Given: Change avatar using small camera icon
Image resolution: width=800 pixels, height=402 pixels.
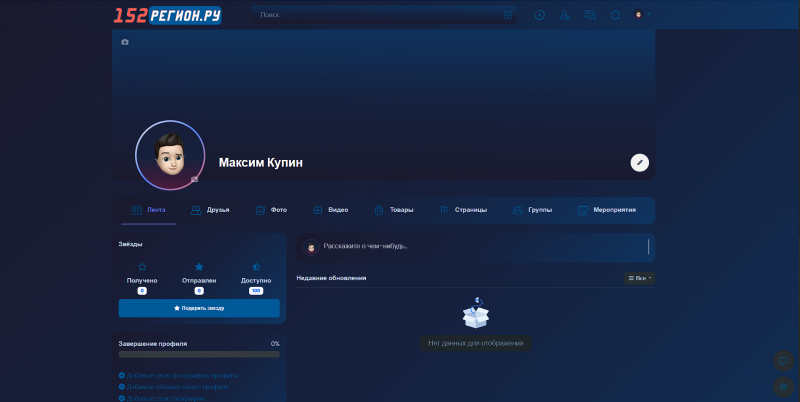Looking at the screenshot, I should click(194, 179).
